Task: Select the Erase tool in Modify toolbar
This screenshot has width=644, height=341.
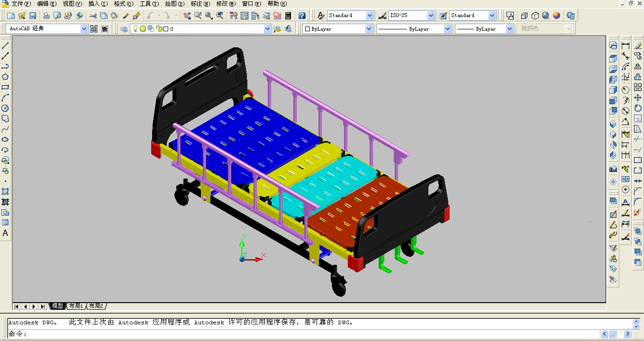Action: (637, 46)
